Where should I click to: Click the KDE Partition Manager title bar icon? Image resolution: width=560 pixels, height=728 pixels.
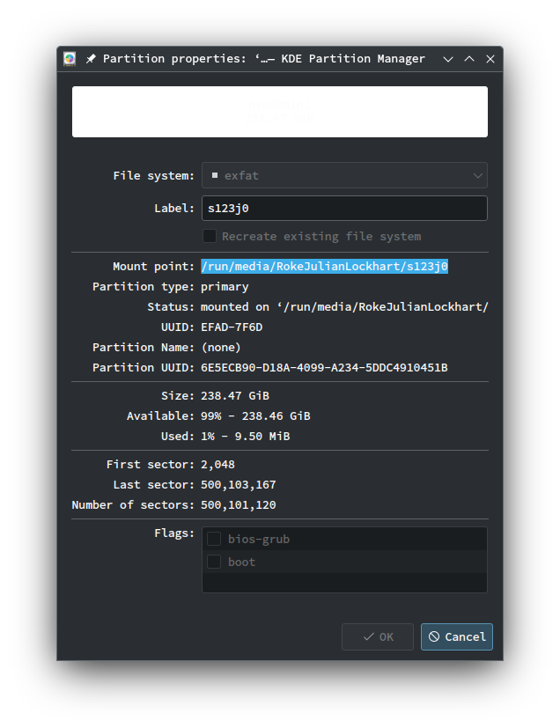coord(70,59)
